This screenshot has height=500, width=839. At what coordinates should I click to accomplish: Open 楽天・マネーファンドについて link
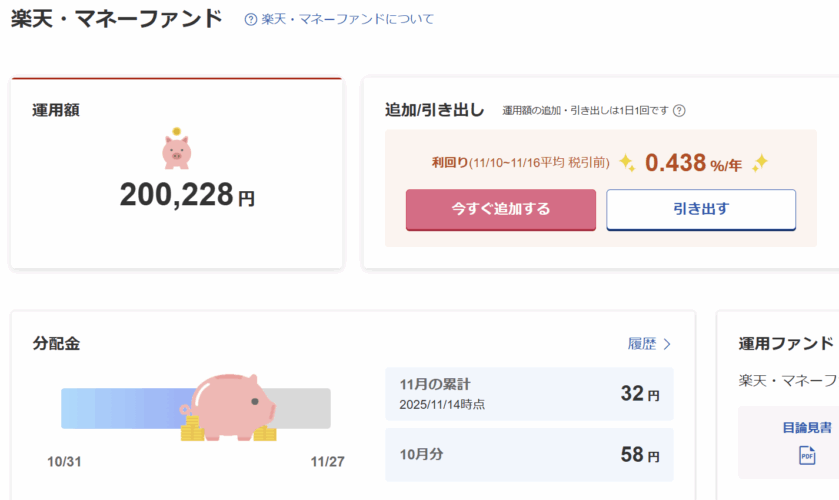[x=347, y=19]
